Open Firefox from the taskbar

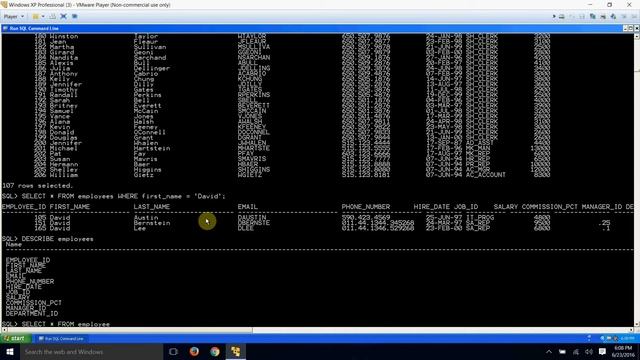194,351
